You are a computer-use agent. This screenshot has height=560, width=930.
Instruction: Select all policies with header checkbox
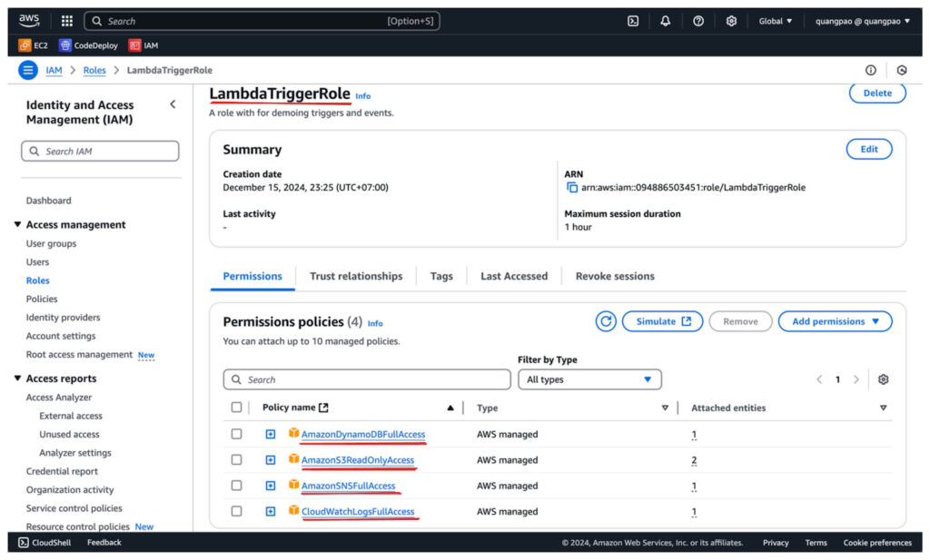point(236,408)
